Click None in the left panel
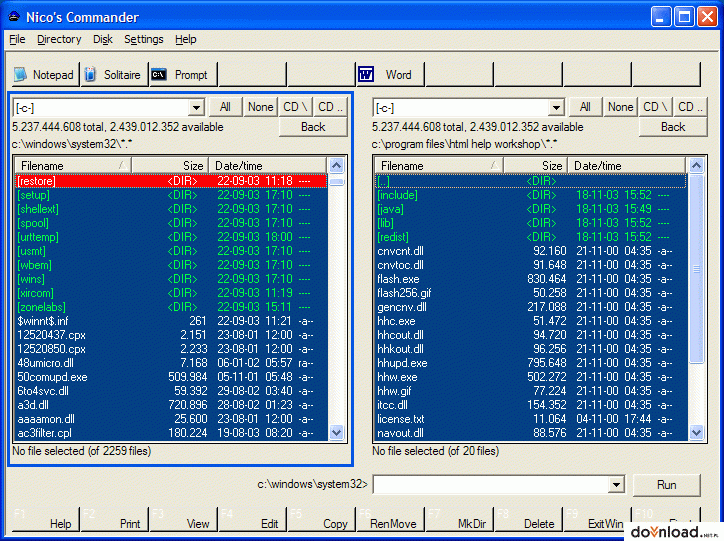Screen dimensions: 724x541 (x=260, y=107)
